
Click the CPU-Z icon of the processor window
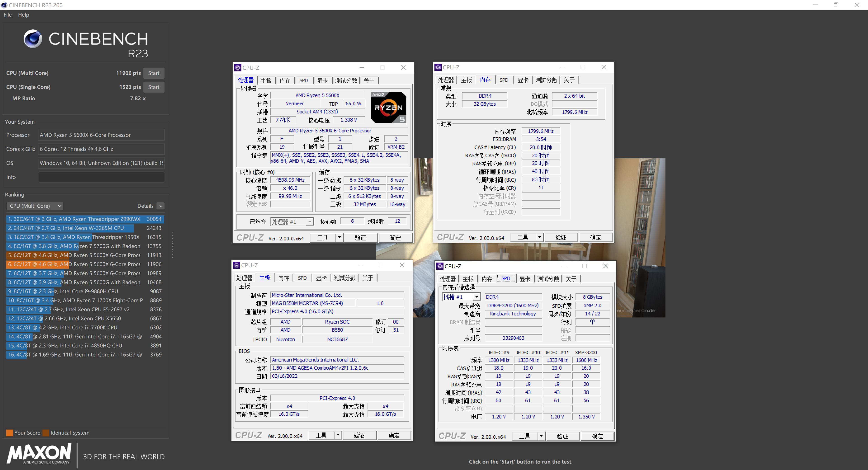pos(238,68)
